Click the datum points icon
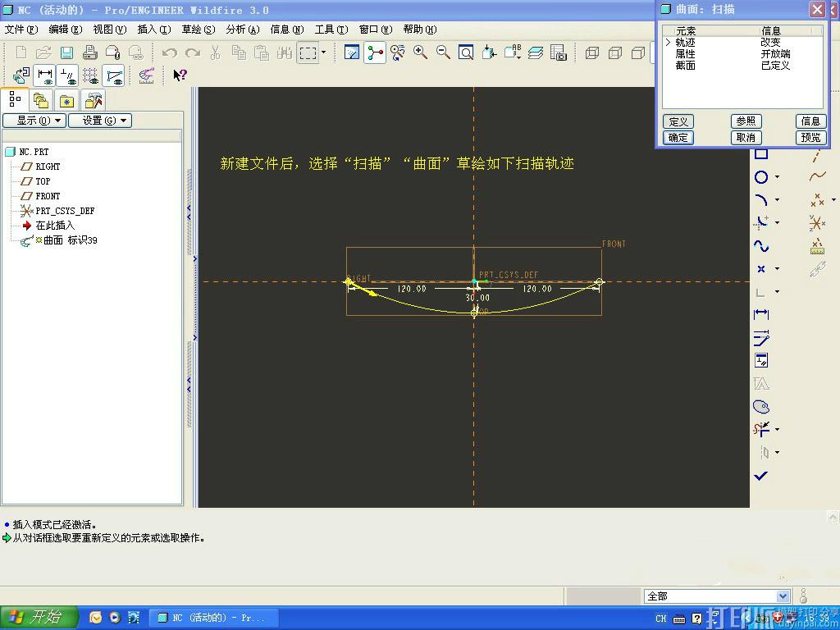The image size is (840, 630). pos(818,200)
